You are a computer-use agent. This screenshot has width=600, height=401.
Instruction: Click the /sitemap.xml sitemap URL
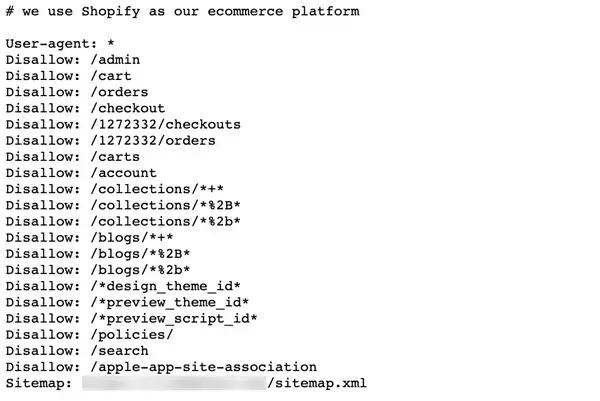tap(317, 383)
